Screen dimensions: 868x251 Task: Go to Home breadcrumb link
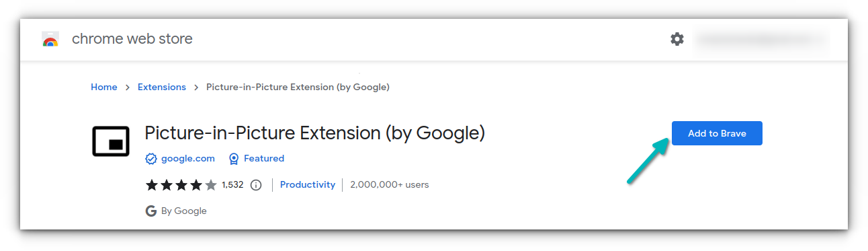pos(104,87)
